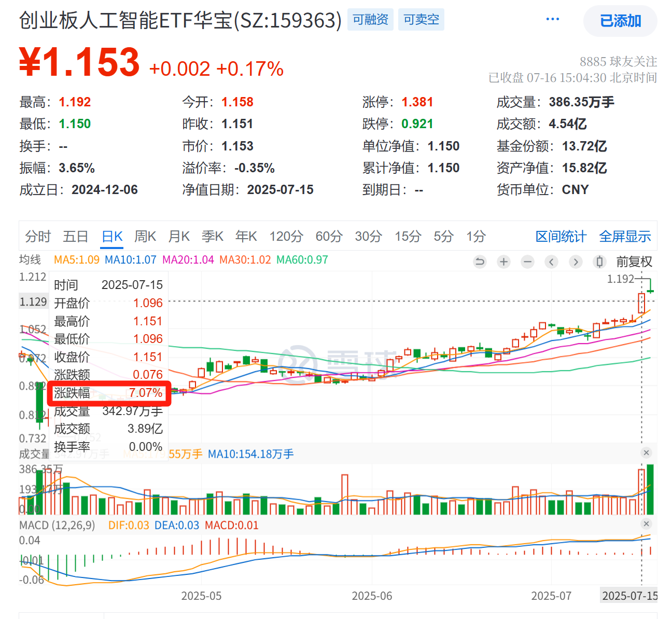Image resolution: width=672 pixels, height=619 pixels.
Task: Click the tooltip 涨跌幅 7.07% row
Action: 108,393
